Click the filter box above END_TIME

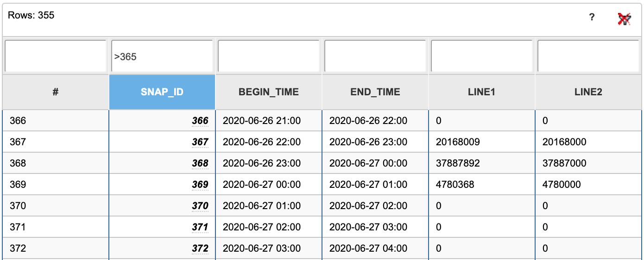(375, 56)
